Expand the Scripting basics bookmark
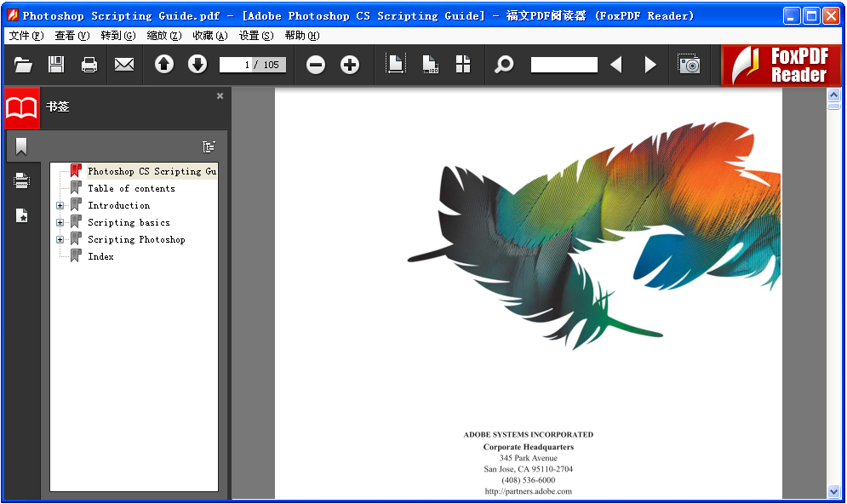This screenshot has height=504, width=847. click(x=60, y=222)
